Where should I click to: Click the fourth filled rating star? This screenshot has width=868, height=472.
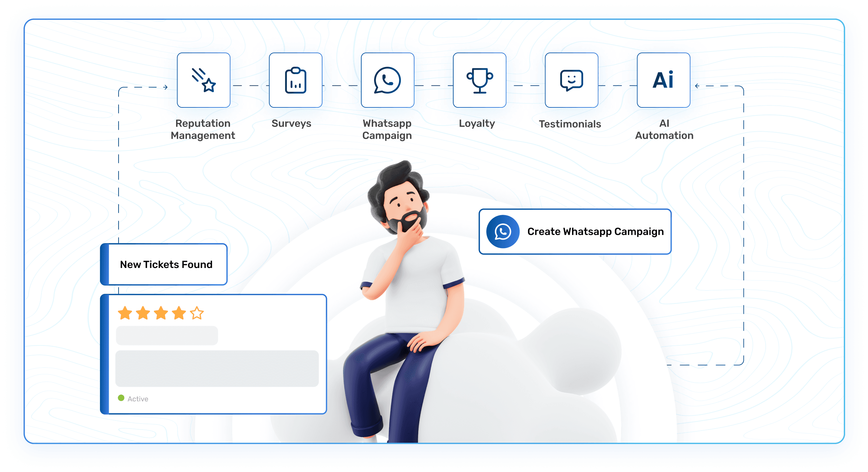pos(179,313)
